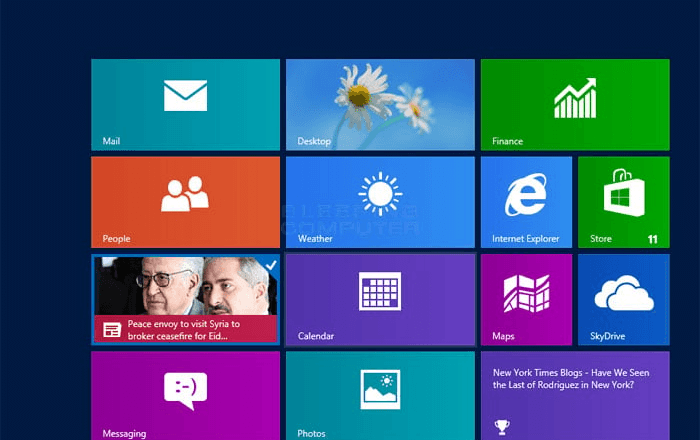Screen dimensions: 700x440
Task: Click the "Mail" tile label
Action: (111, 141)
